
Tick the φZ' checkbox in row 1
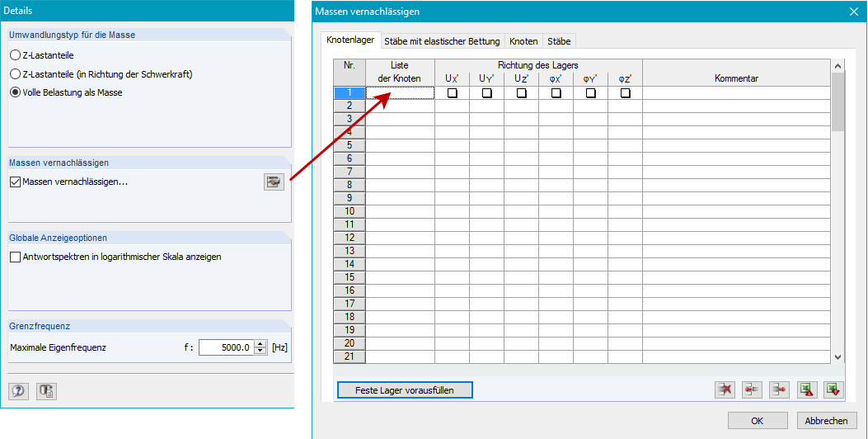pos(626,93)
